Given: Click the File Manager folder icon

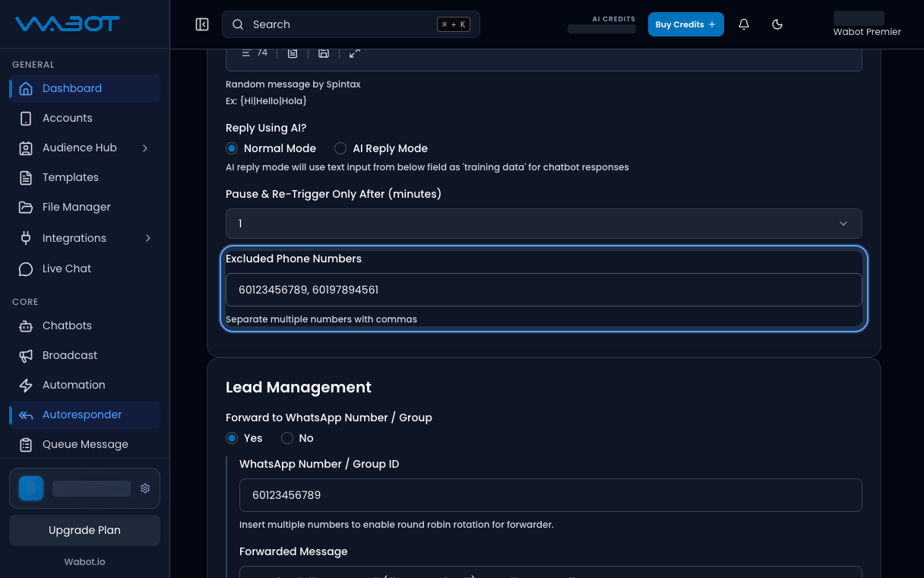Looking at the screenshot, I should click(26, 207).
